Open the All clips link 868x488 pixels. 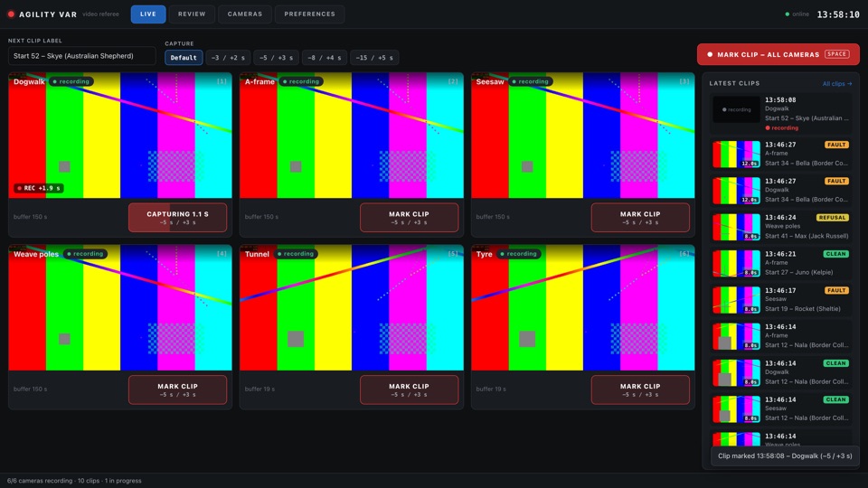836,83
